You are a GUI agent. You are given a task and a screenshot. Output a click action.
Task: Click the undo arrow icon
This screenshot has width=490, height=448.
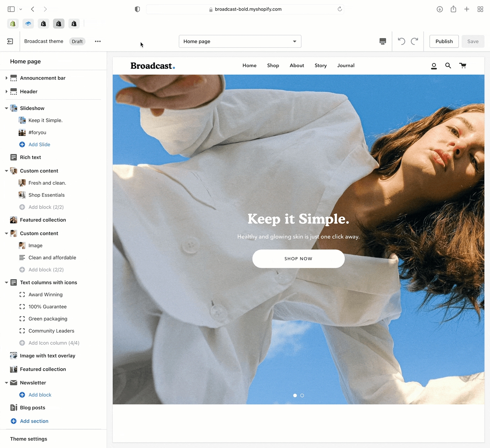click(x=401, y=41)
